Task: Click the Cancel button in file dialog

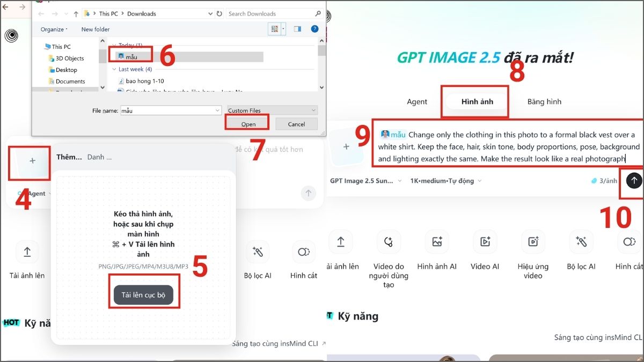Action: 296,124
